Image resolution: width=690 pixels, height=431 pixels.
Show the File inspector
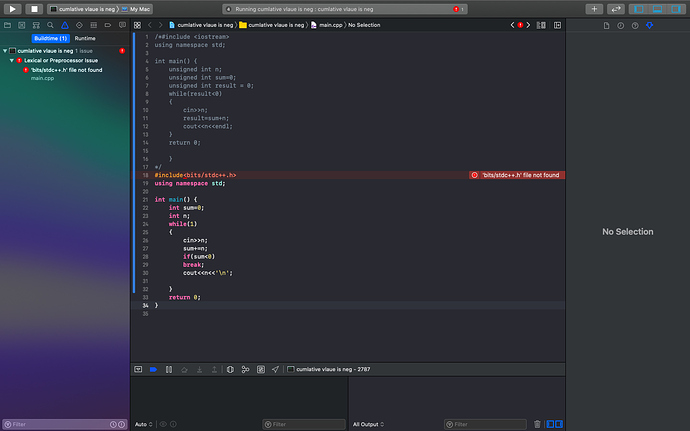606,26
